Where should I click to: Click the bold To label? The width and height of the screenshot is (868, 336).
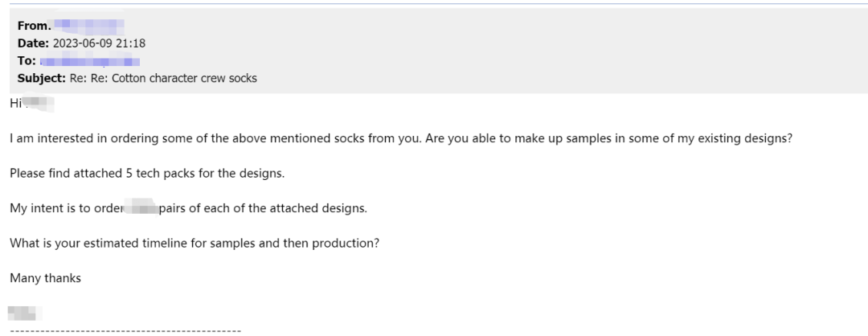(27, 61)
